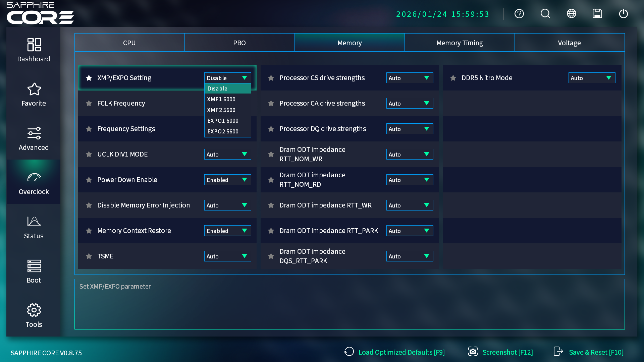Open the DDR5 Nitro Mode dropdown
This screenshot has width=644, height=362.
click(592, 78)
